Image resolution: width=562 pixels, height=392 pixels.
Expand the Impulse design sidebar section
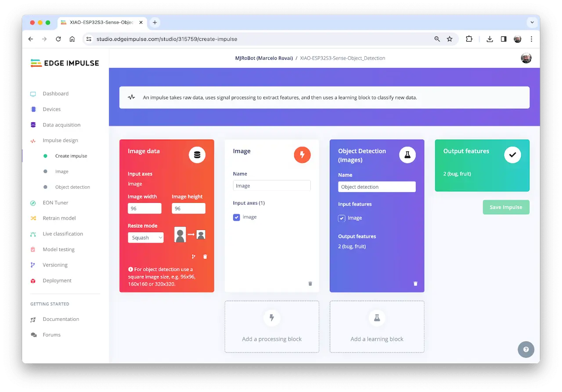pos(60,140)
